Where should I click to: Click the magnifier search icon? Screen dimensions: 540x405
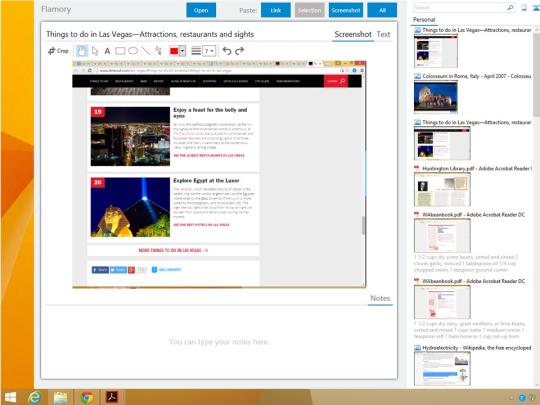click(510, 8)
